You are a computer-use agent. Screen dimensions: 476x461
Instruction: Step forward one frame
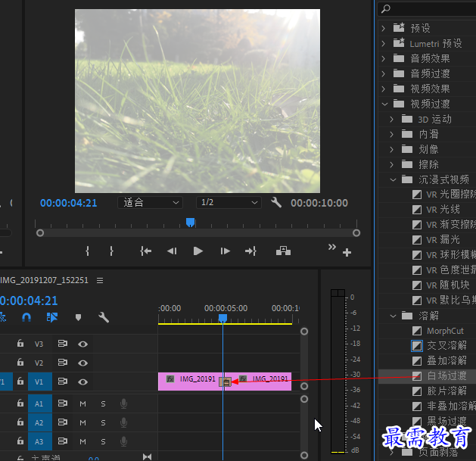[x=225, y=251]
